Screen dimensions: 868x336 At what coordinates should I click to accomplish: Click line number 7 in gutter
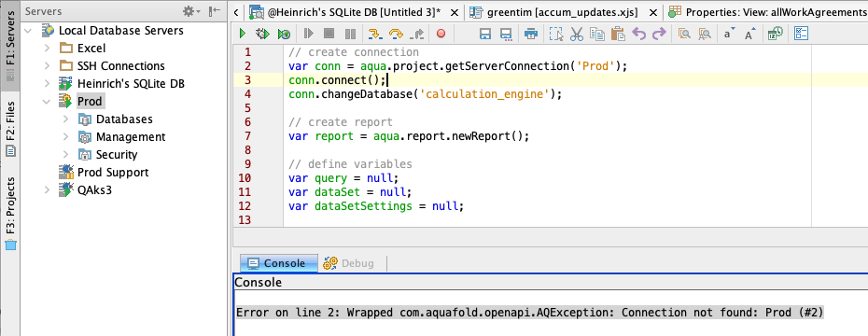pos(247,135)
